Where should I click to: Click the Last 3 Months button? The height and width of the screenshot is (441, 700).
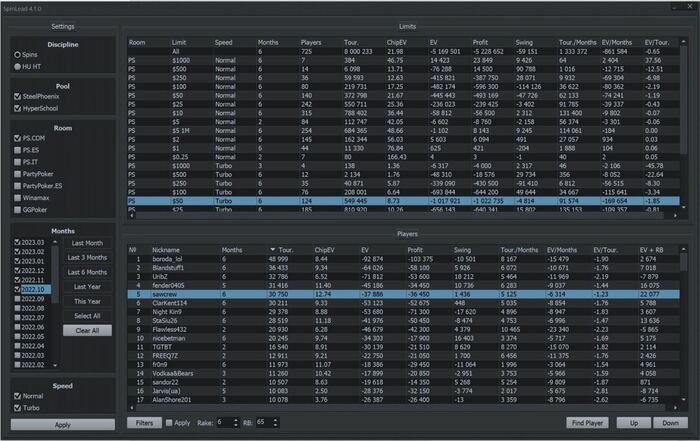click(87, 258)
